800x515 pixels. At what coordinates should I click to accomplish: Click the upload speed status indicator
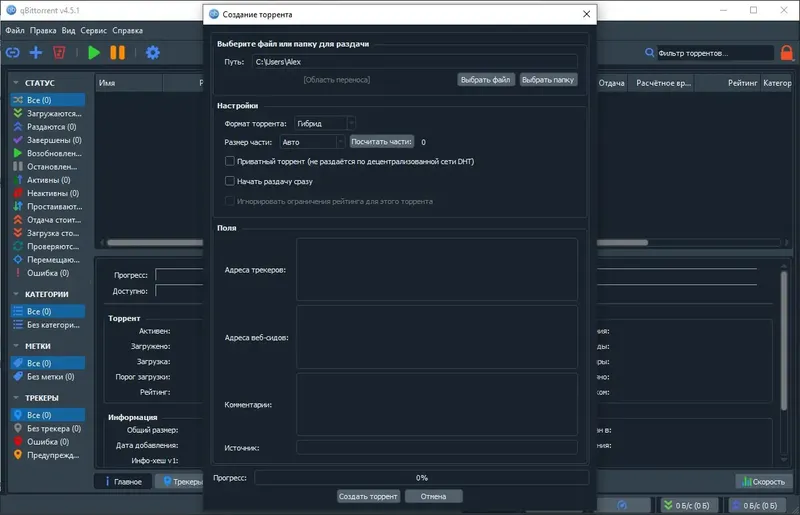pyautogui.click(x=757, y=505)
